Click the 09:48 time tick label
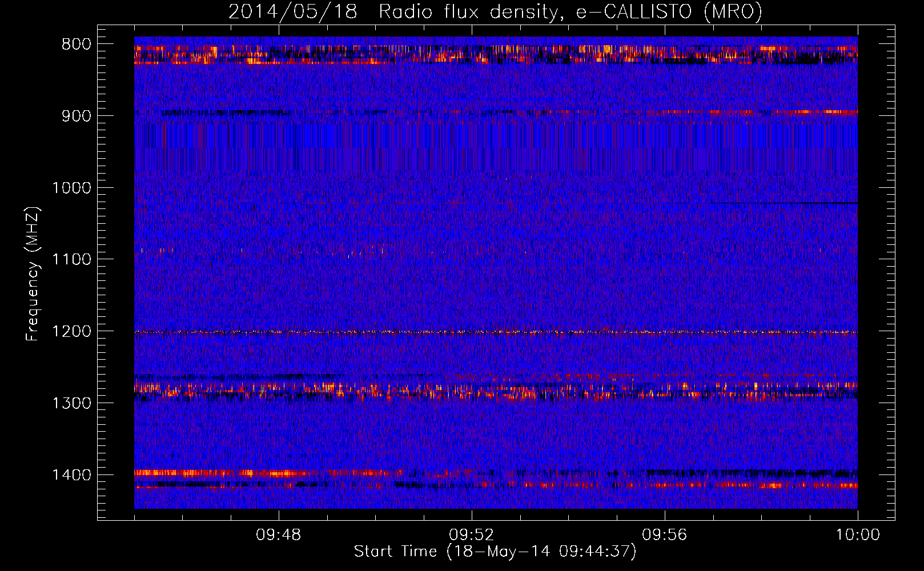Screen dimensions: 924x571 (x=278, y=535)
